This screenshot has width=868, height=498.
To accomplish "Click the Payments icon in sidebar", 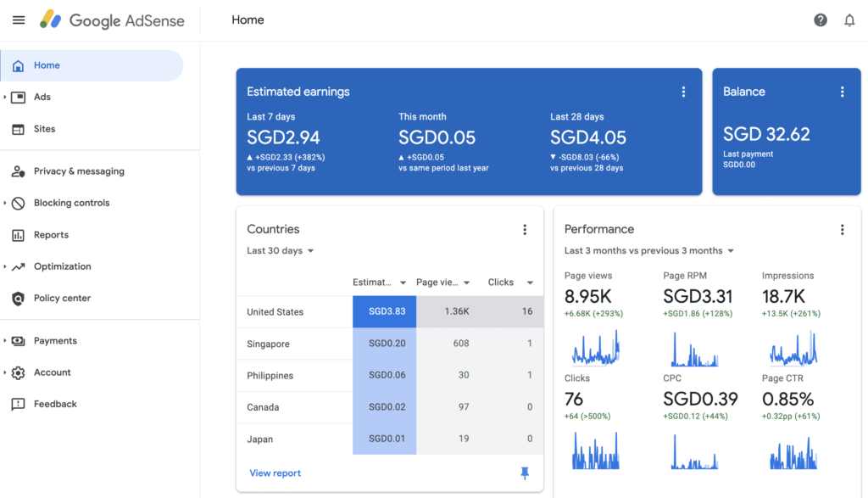I will [19, 341].
